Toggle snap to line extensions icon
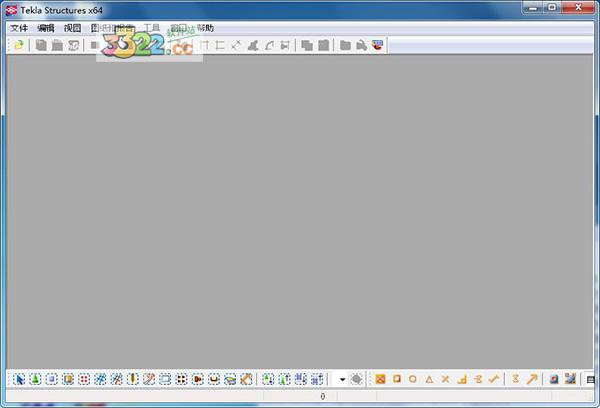Screen dimensions: 600x408 tap(478, 379)
